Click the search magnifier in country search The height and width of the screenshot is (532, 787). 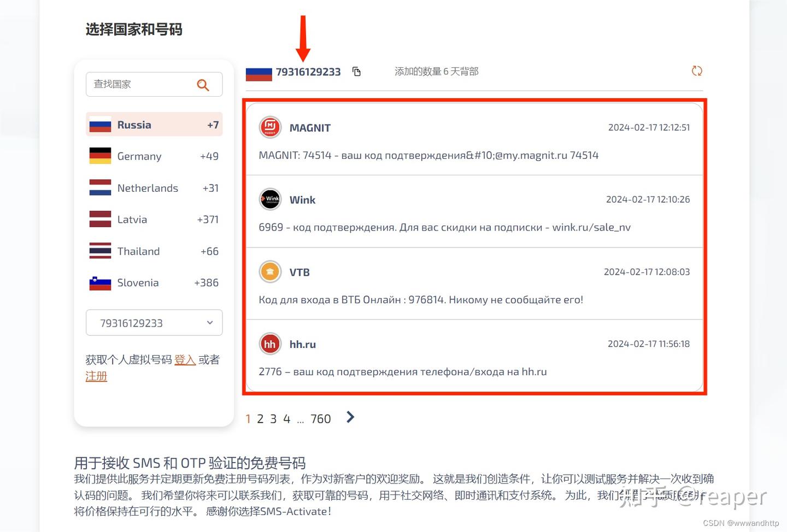pyautogui.click(x=203, y=85)
